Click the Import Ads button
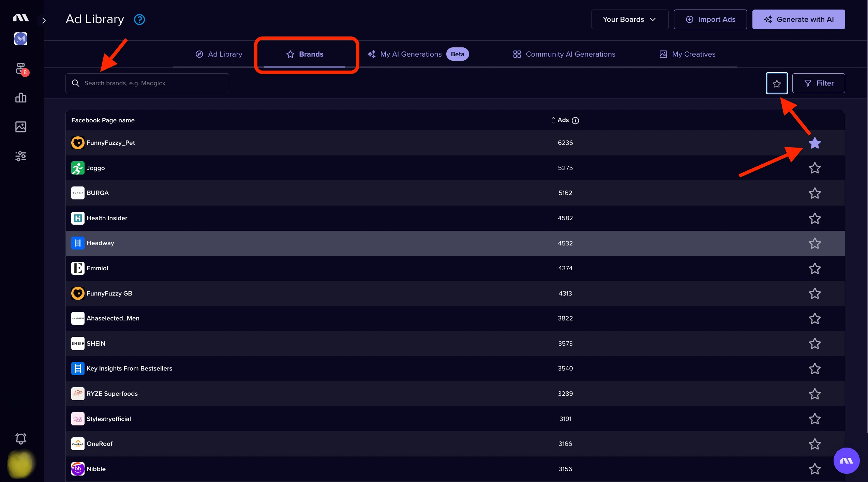868x482 pixels. pos(710,19)
